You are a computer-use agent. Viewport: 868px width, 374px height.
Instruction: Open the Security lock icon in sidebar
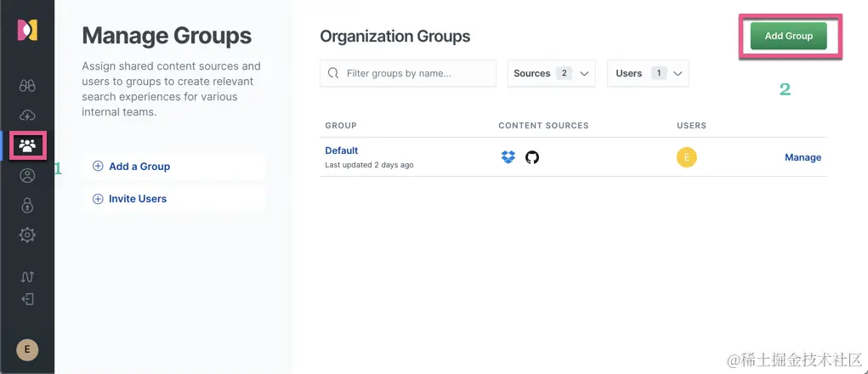click(x=27, y=206)
